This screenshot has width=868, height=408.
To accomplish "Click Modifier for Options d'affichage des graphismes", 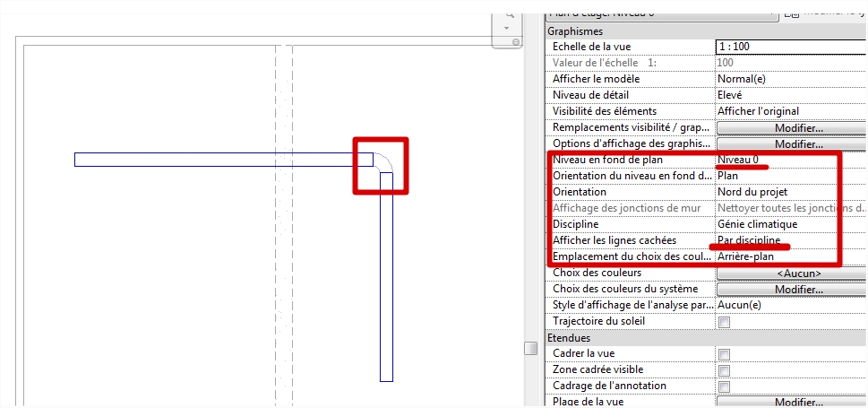I will point(790,143).
